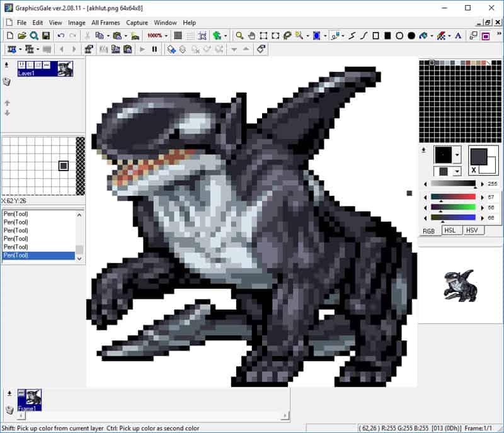Toggle the first layer option box on Layer1

coord(21,65)
